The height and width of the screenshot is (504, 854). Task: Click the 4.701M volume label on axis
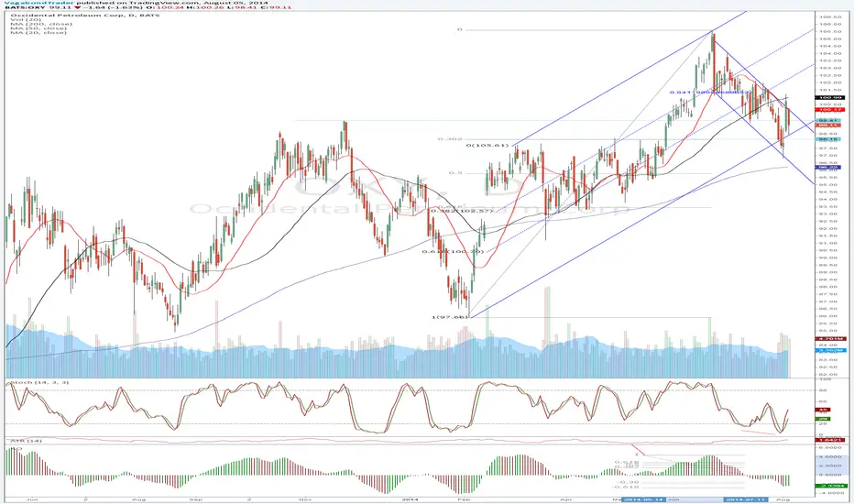tap(829, 339)
